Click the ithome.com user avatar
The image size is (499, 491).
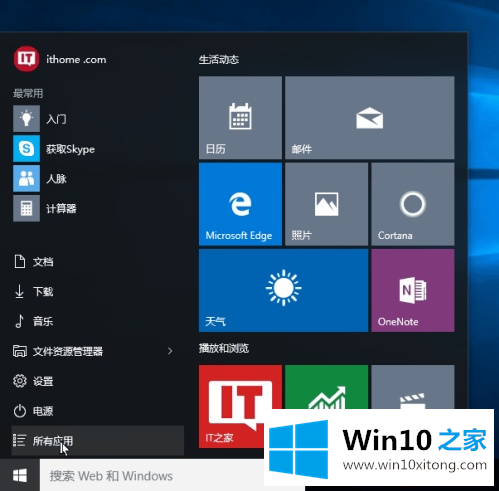tap(26, 59)
